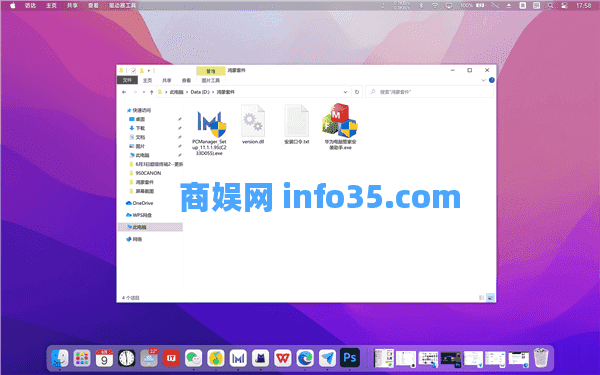Select the 华为电脑管家安装助手.exe file
Image resolution: width=600 pixels, height=375 pixels.
tap(340, 127)
